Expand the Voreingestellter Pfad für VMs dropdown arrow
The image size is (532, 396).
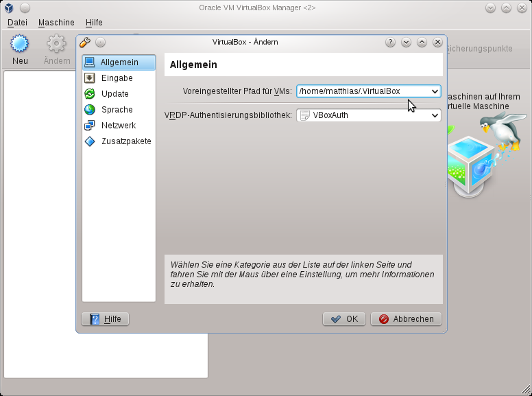click(435, 91)
